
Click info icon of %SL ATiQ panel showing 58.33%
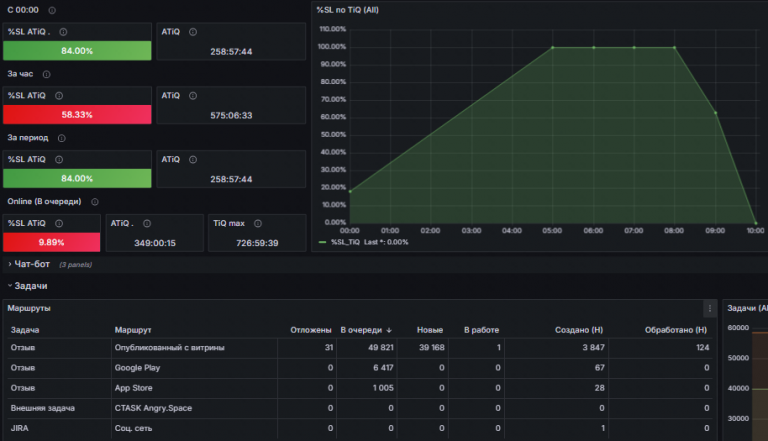click(x=59, y=96)
